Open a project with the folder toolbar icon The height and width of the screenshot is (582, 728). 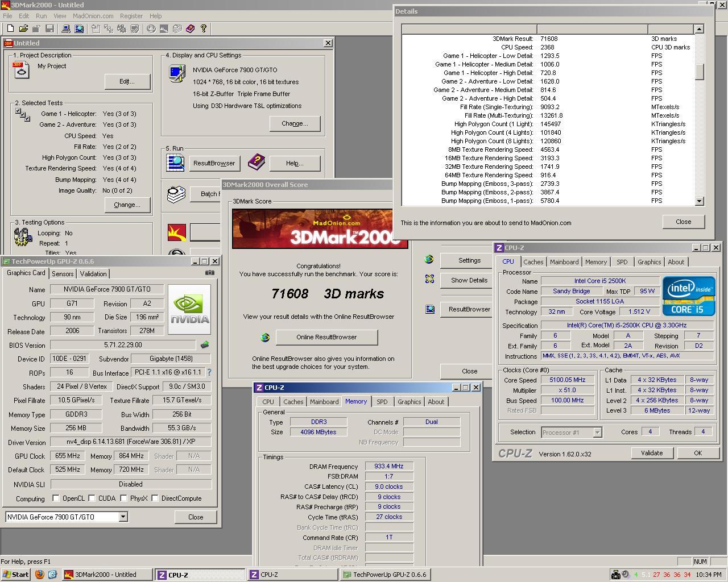click(x=23, y=28)
